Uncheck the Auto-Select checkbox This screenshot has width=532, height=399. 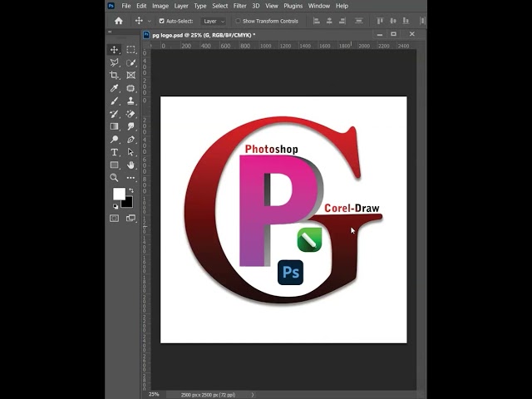162,21
